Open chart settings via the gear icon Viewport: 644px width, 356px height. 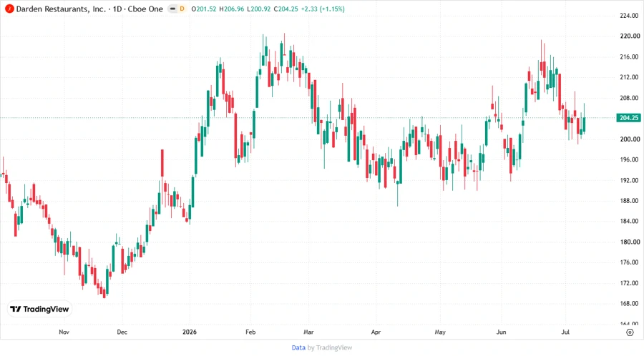pyautogui.click(x=630, y=332)
